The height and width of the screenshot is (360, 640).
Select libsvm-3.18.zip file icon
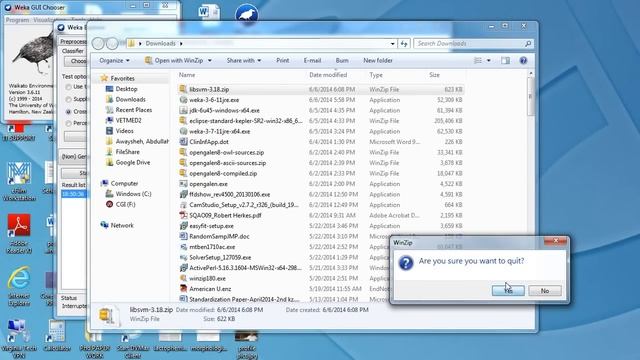(183, 89)
